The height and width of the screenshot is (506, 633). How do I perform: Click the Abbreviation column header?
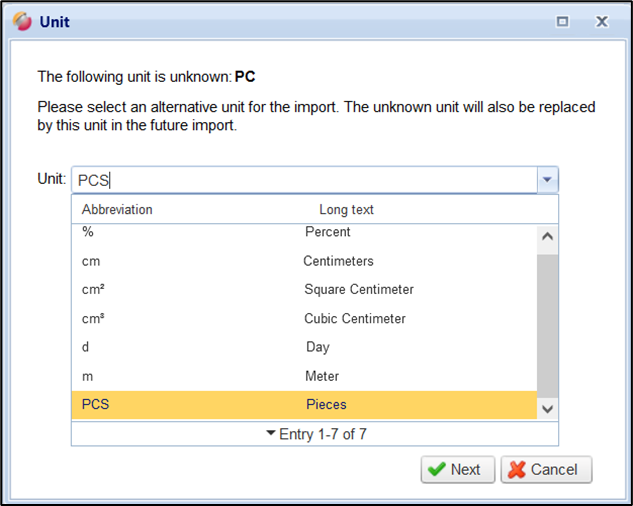tap(117, 209)
